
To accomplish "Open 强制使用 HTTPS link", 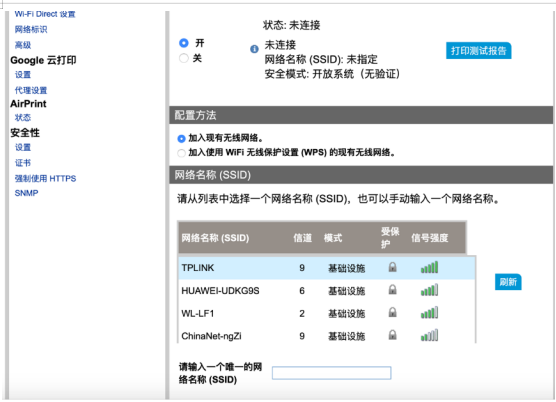I will pyautogui.click(x=45, y=178).
